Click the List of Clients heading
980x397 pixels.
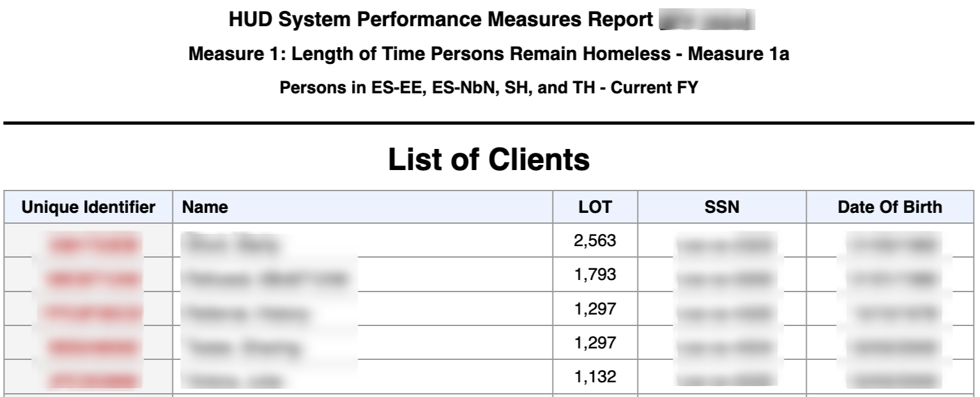[x=489, y=160]
